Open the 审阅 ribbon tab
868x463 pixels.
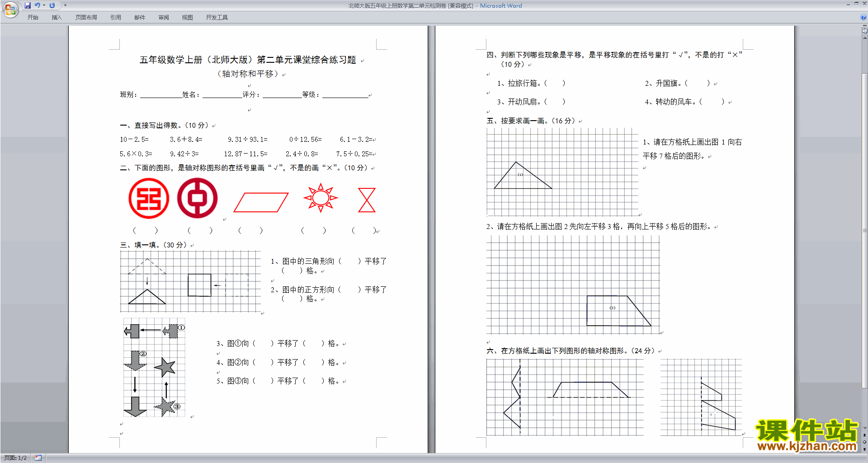click(164, 18)
